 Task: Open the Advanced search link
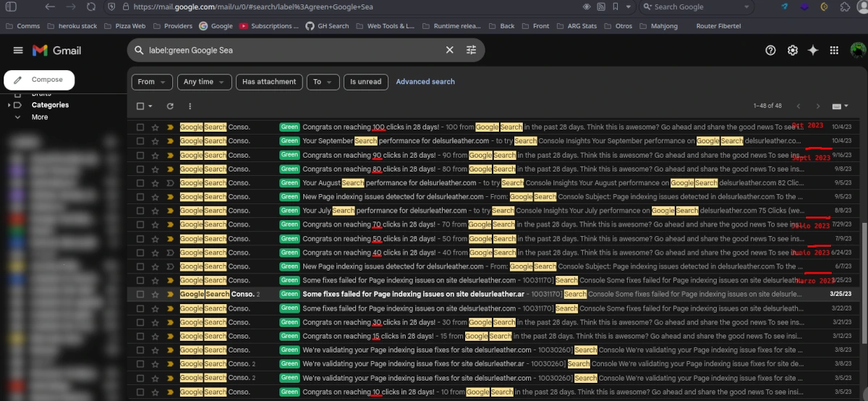tap(425, 82)
